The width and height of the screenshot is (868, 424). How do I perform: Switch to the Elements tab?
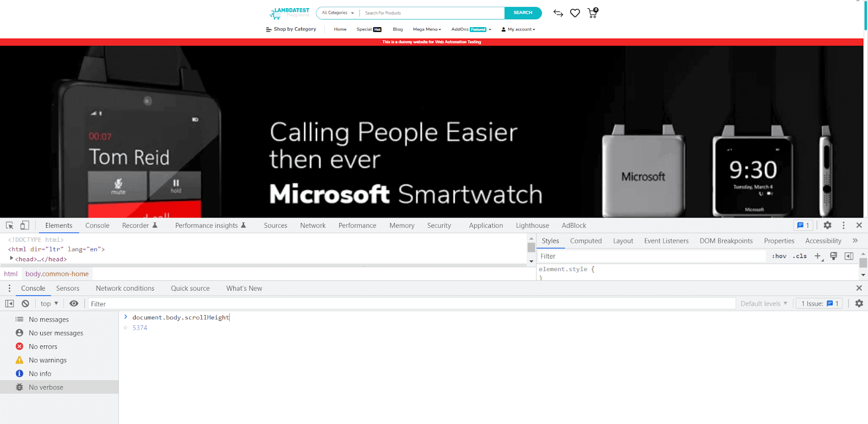coord(59,226)
